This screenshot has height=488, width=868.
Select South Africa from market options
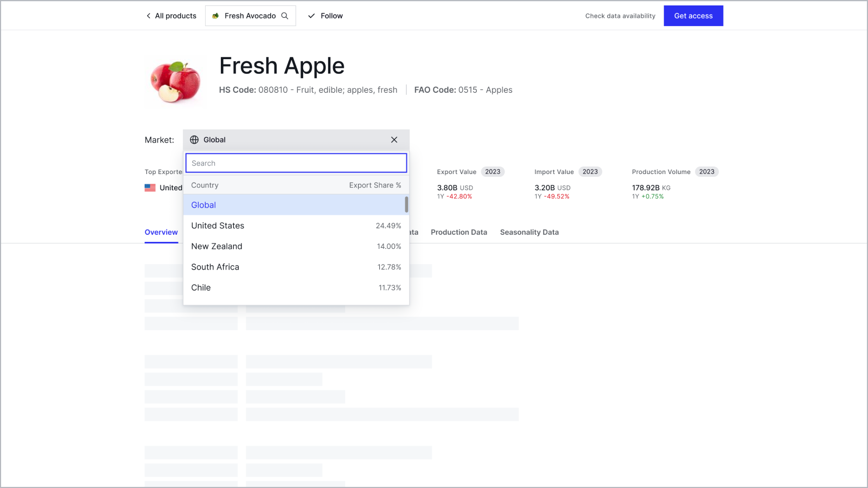[x=215, y=267]
